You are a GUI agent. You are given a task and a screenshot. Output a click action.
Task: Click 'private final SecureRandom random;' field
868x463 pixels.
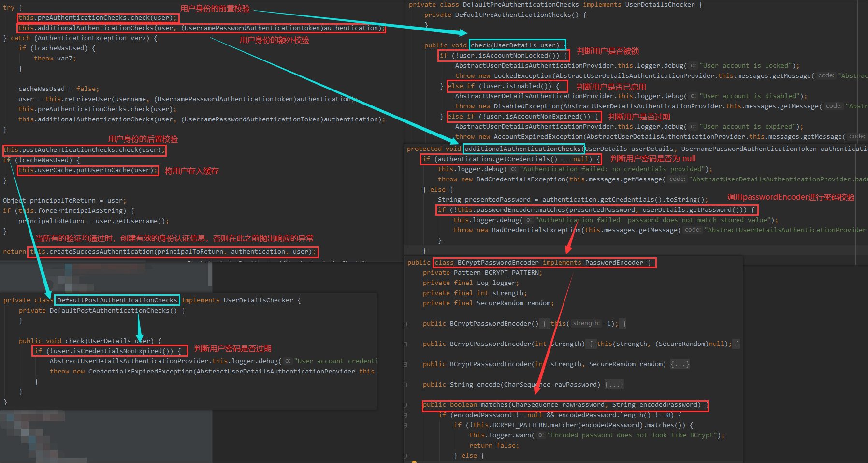point(488,303)
